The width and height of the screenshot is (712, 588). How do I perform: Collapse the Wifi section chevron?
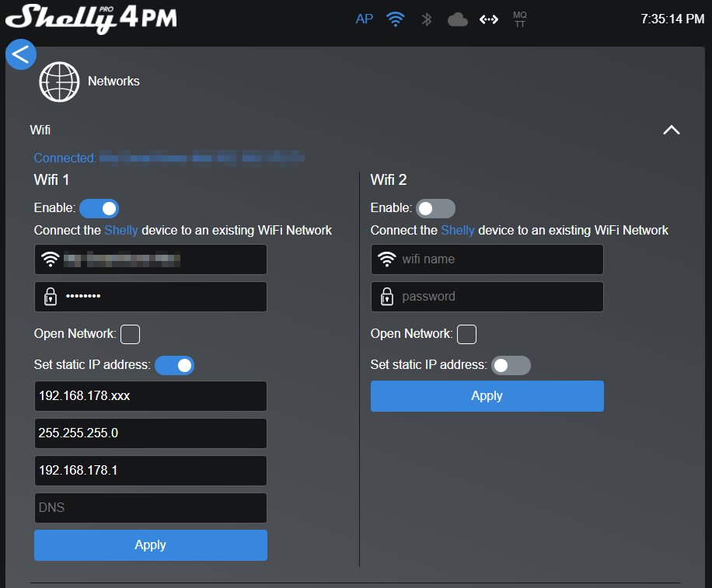[671, 130]
